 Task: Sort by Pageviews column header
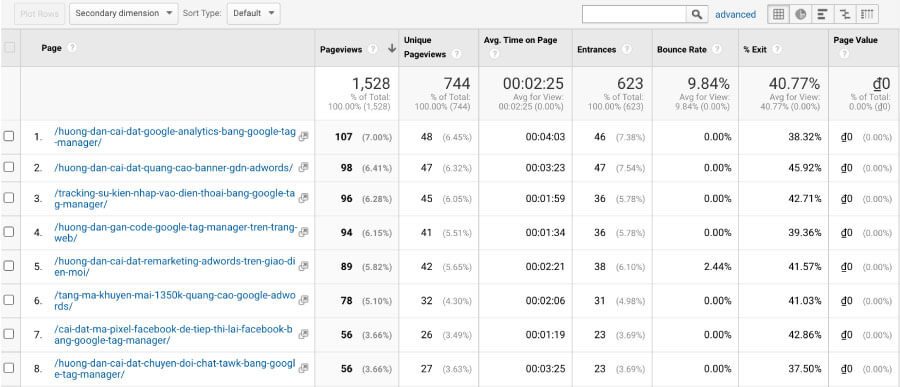(x=341, y=49)
